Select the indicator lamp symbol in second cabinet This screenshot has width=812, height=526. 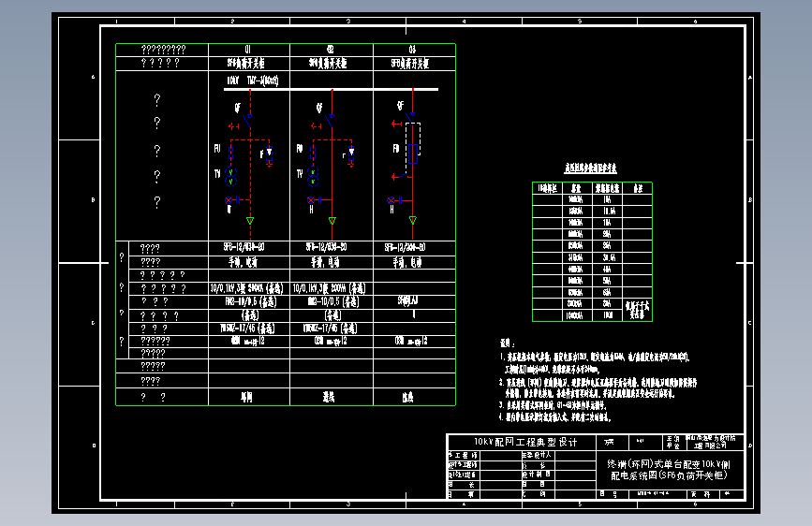click(x=311, y=200)
